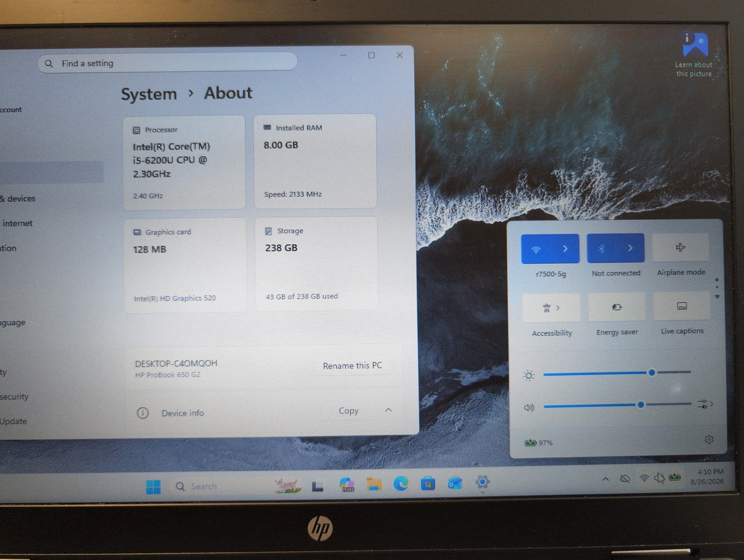Open the Installed RAM card
Viewport: 744px width, 560px height.
pos(316,161)
